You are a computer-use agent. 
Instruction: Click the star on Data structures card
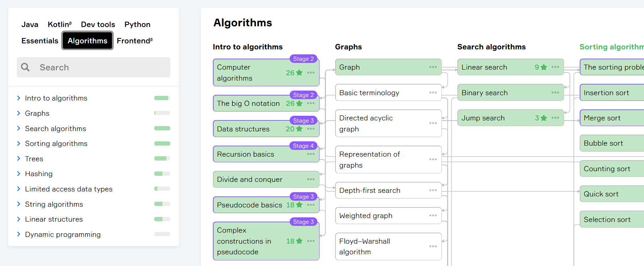coord(299,129)
